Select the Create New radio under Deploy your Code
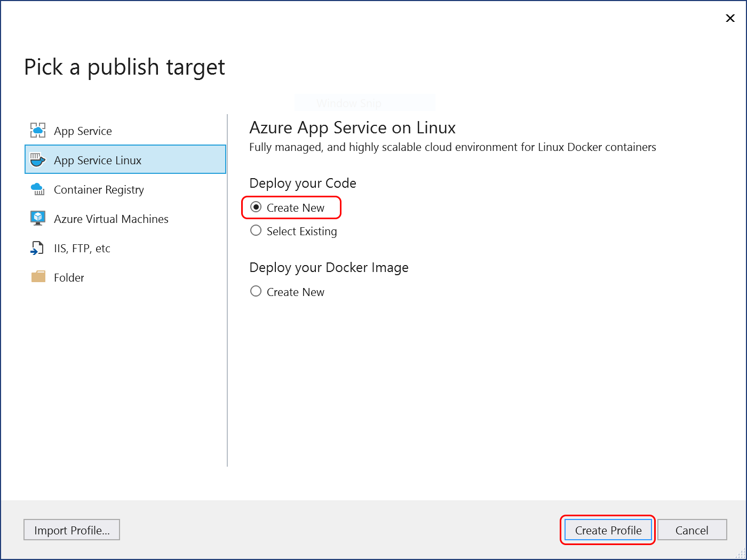The height and width of the screenshot is (560, 747). tap(256, 207)
